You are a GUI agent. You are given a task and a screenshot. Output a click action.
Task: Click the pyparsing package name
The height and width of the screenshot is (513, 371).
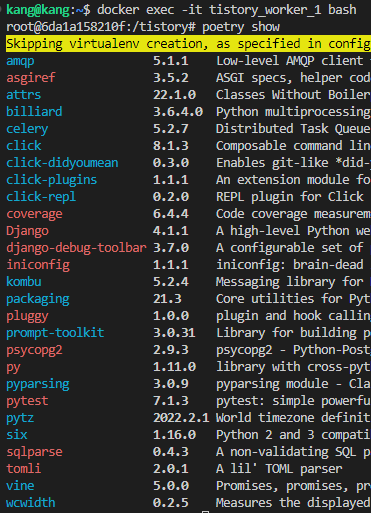(x=38, y=384)
